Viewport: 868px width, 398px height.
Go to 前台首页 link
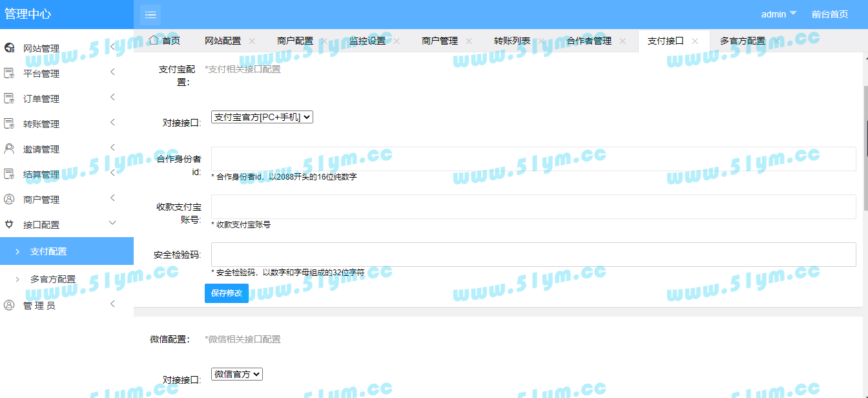[830, 14]
